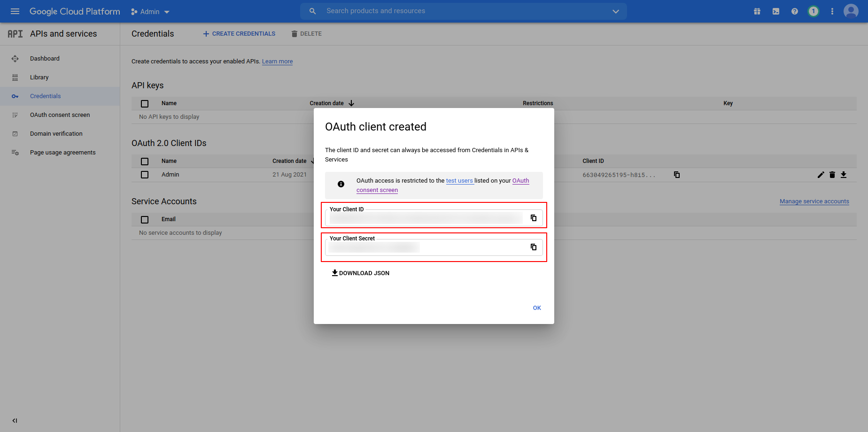Expand the search bar dropdown chevron
Screen dimensions: 868x432
coord(615,11)
